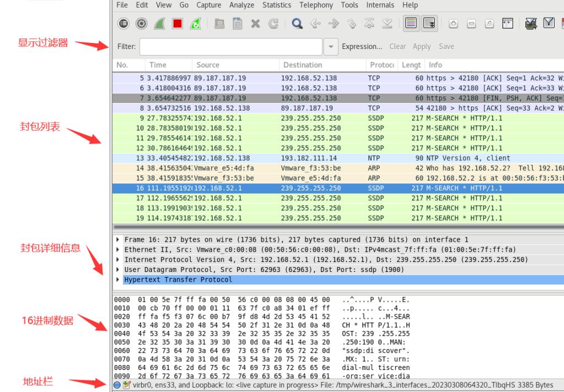Restart the running live capture
Image resolution: width=564 pixels, height=392 pixels.
click(196, 24)
